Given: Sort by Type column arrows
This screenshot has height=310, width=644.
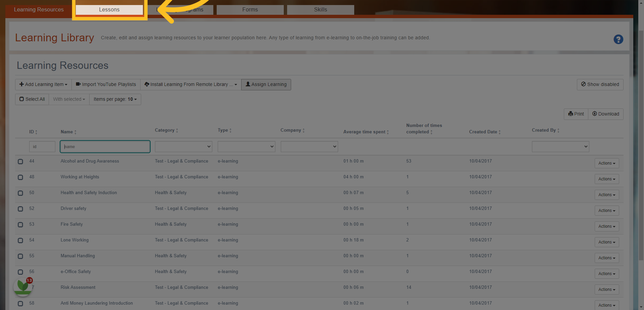Looking at the screenshot, I should click(x=230, y=130).
